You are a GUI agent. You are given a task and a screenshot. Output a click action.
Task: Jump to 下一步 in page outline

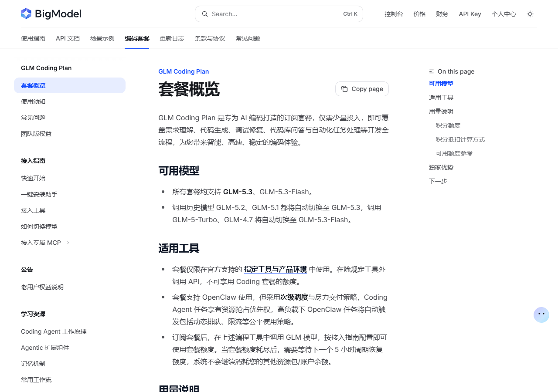pos(438,181)
